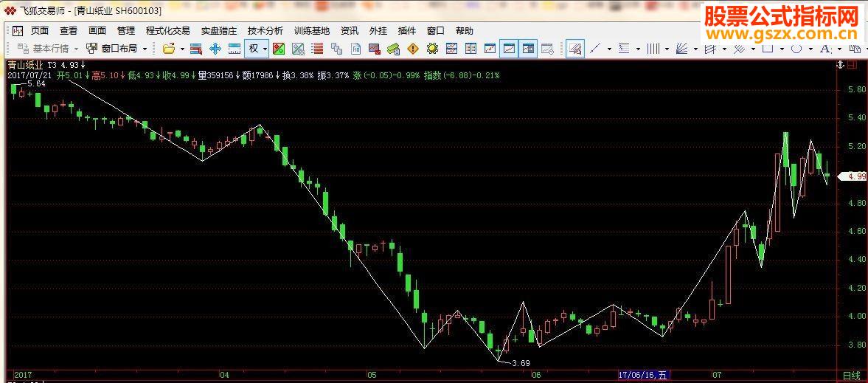This screenshot has height=383, width=868.
Task: Click the 5.64 high price label
Action: (x=36, y=83)
